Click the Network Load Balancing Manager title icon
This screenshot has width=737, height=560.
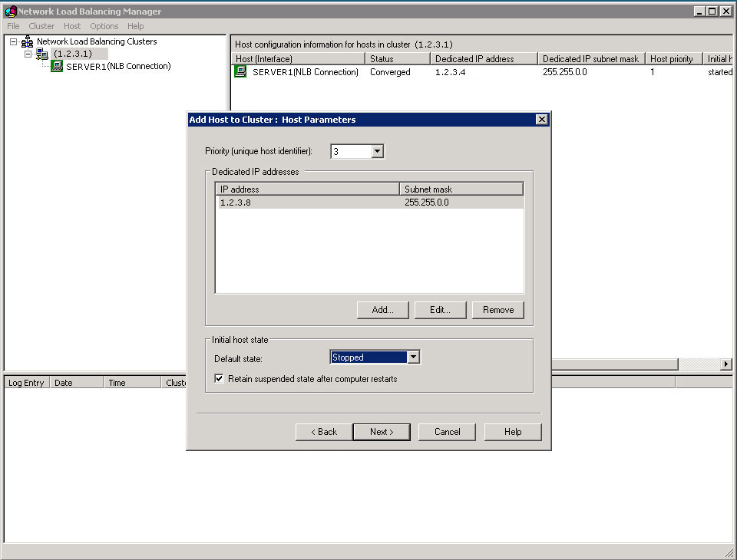tap(10, 11)
